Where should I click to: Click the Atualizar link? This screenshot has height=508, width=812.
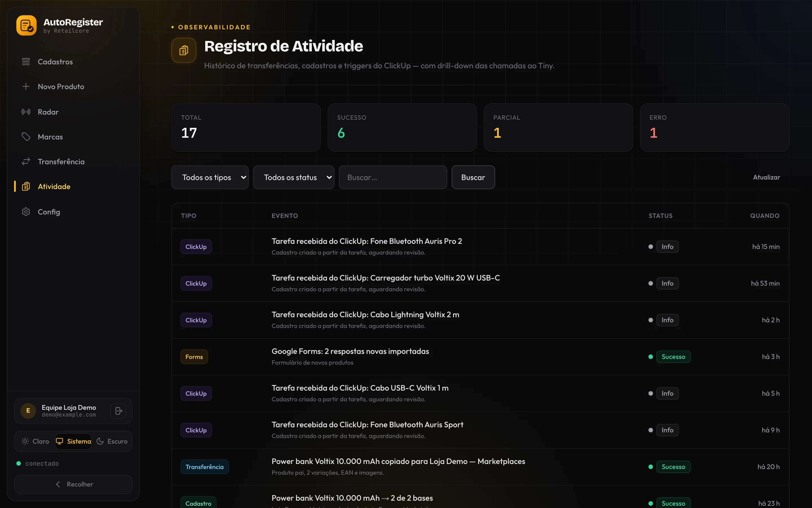coord(766,177)
